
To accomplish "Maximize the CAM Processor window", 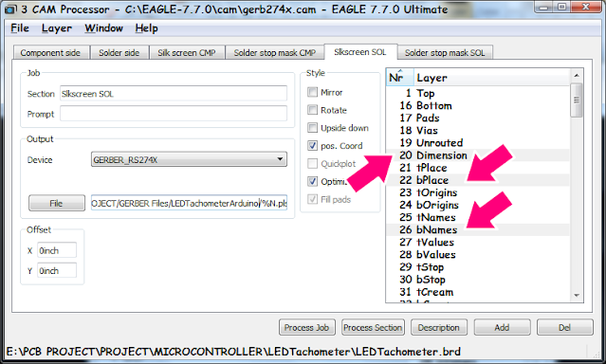I will coord(562,7).
